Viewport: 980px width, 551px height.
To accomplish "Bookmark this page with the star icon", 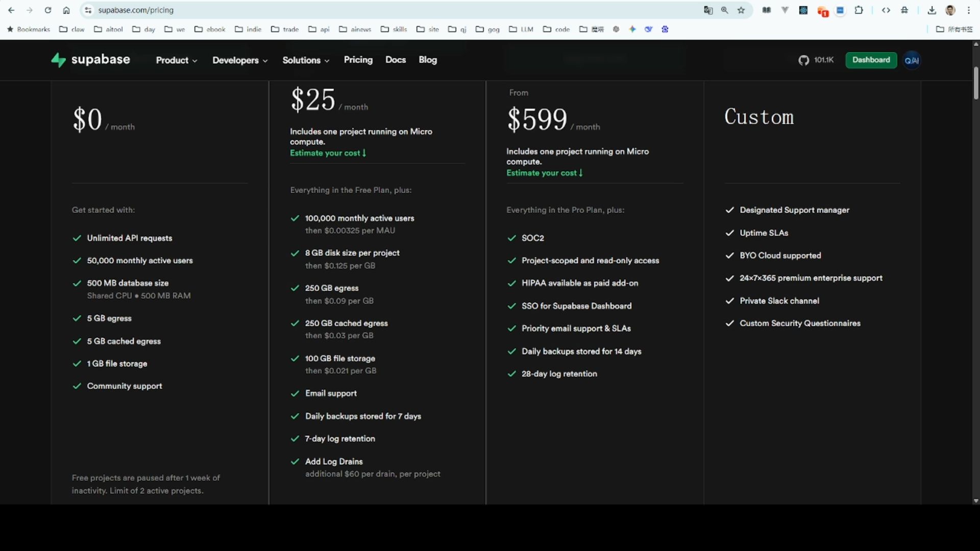I will click(741, 10).
